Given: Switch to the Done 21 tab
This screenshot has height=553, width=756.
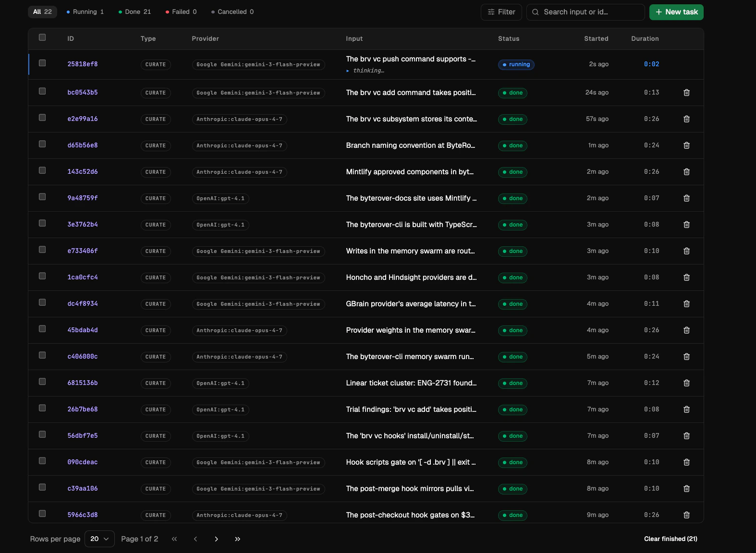Looking at the screenshot, I should pyautogui.click(x=134, y=12).
